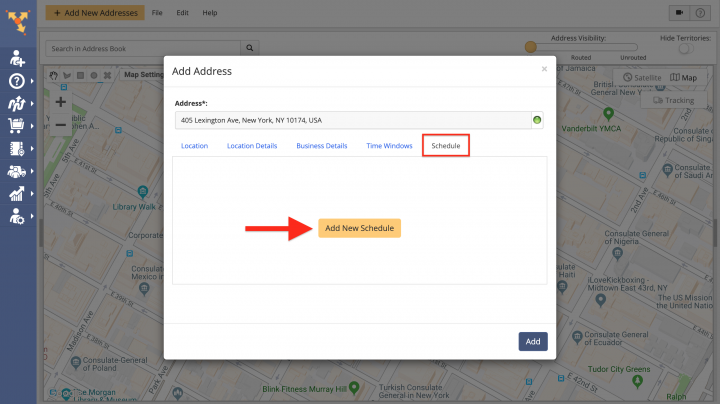Click the Consulate General of Nigeria marker
Screen dimensions: 720x404
coord(618,252)
